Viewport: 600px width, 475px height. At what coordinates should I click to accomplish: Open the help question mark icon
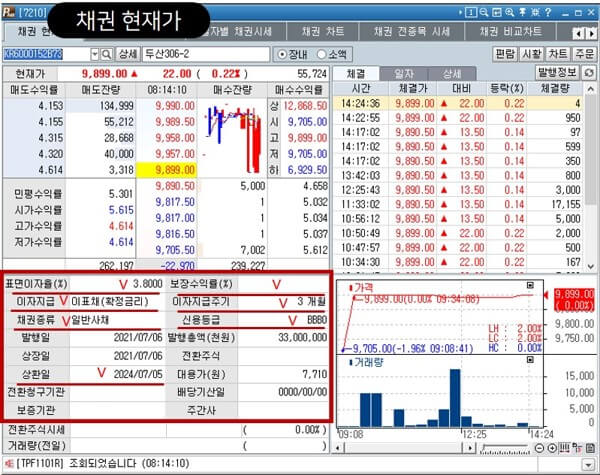pos(548,12)
